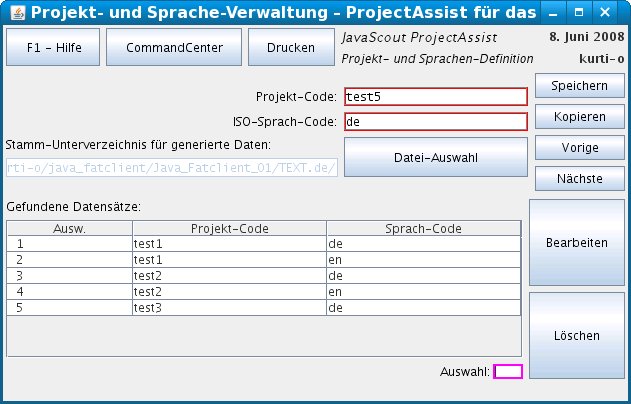Image resolution: width=631 pixels, height=404 pixels.
Task: Click the Java icon in title bar
Action: tap(13, 13)
